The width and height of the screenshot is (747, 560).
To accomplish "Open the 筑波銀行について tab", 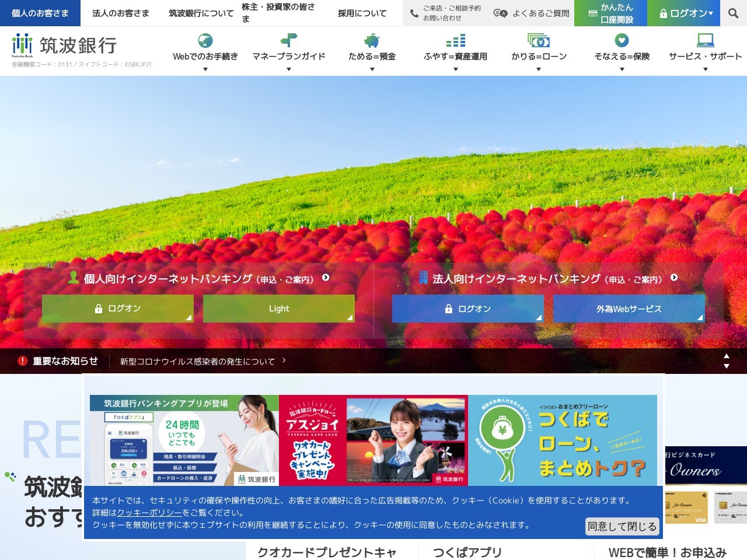I will point(201,13).
